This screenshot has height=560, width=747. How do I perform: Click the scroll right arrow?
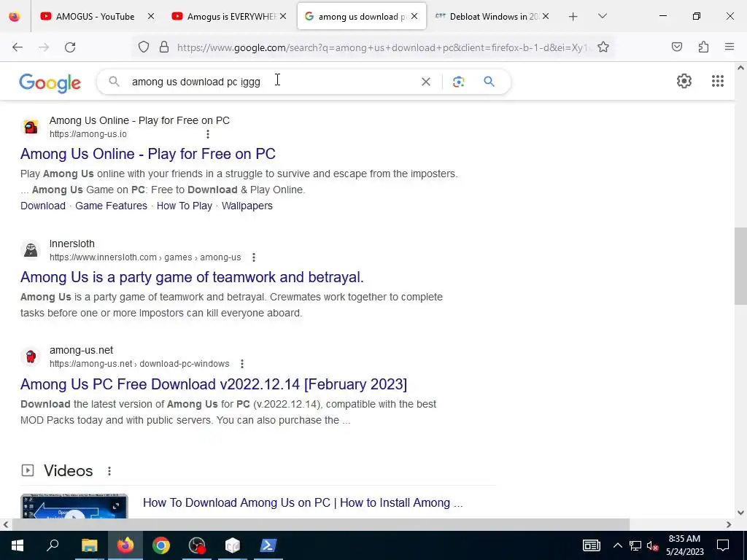[729, 524]
